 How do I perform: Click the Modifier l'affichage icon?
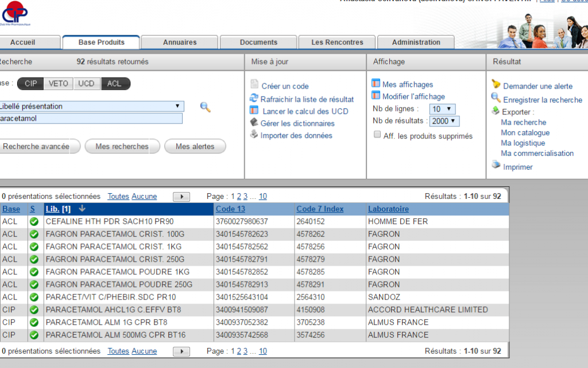pyautogui.click(x=376, y=95)
